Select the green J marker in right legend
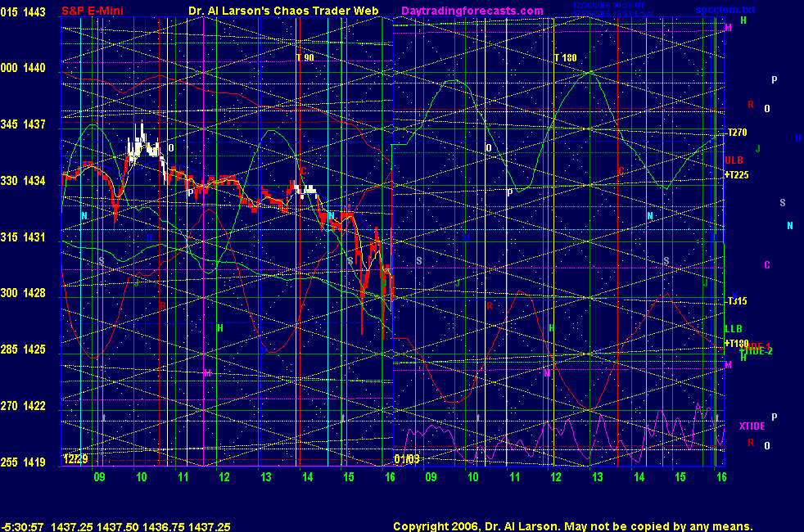Screen dimensions: 804x532 click(x=758, y=148)
